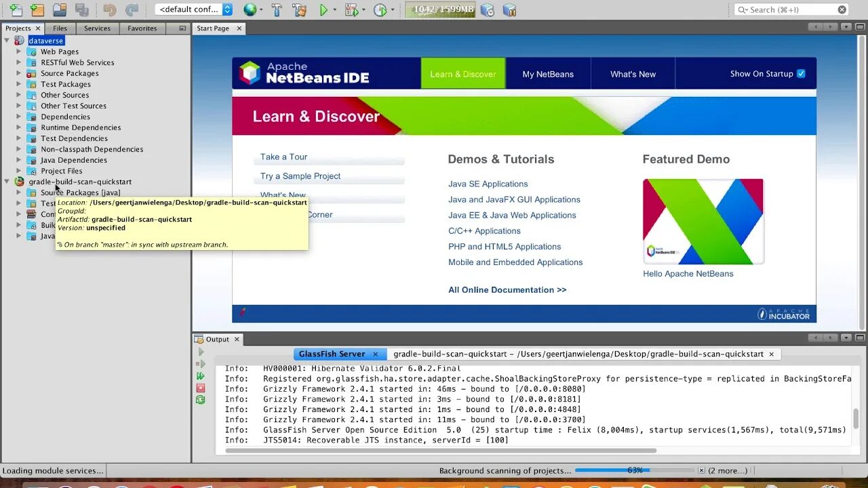The height and width of the screenshot is (488, 868).
Task: Open the Take a Tour link
Action: [x=283, y=157]
